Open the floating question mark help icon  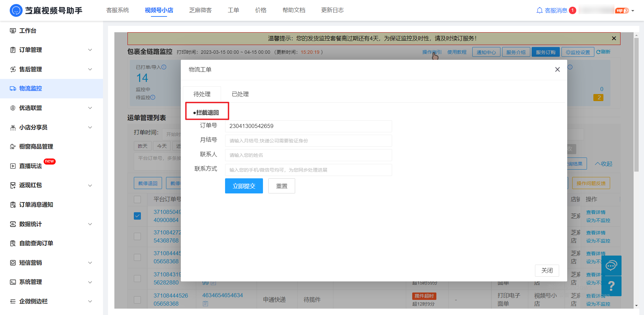[x=611, y=286]
